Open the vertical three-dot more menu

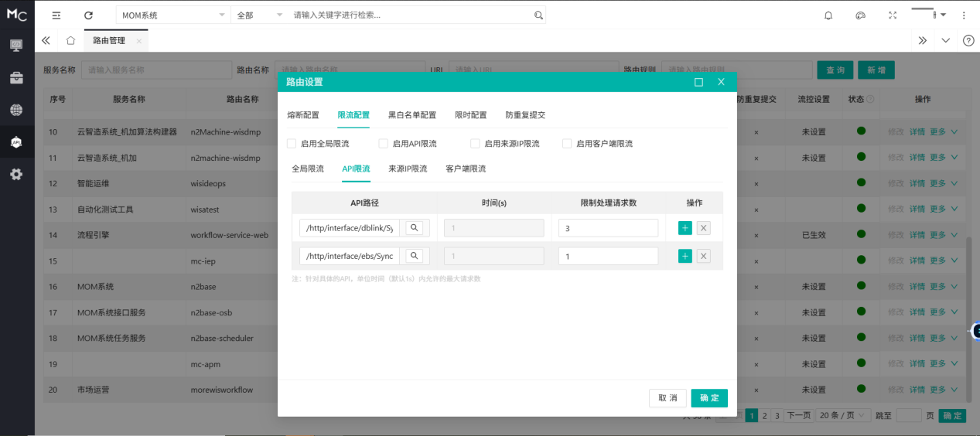pos(964,15)
